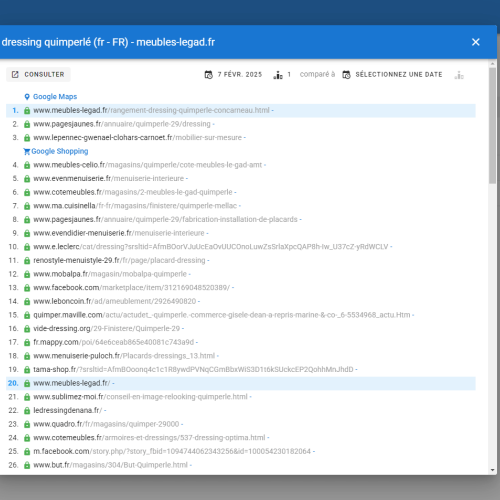This screenshot has height=500, width=500.
Task: Click the calendar icon beside 7 févr. 2025
Action: pyautogui.click(x=209, y=75)
